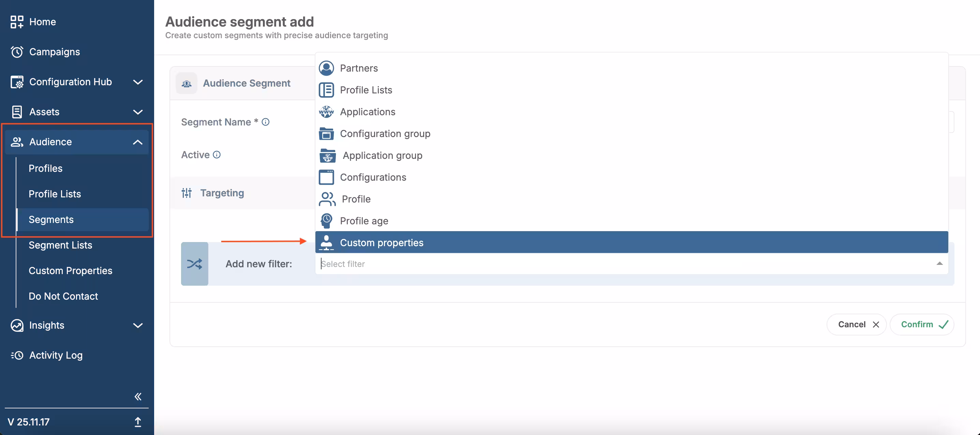The width and height of the screenshot is (980, 435).
Task: Open the Home dashboard icon
Action: coord(17,22)
